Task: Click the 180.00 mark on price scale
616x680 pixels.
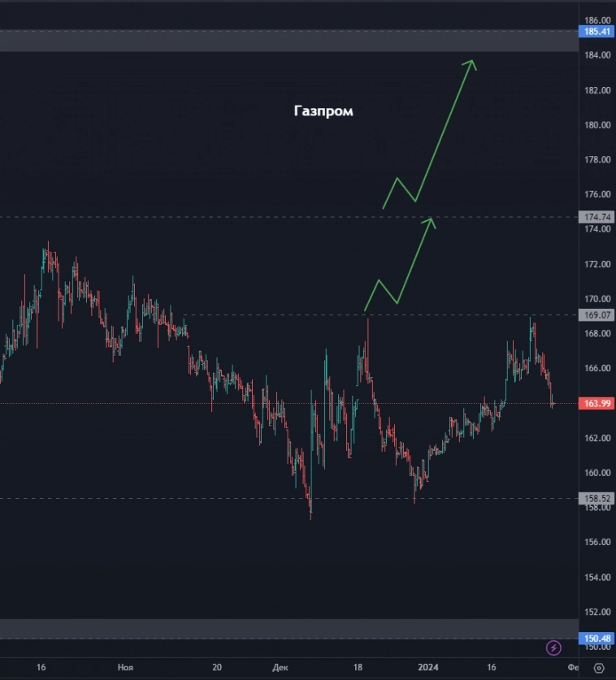Action: [x=597, y=125]
